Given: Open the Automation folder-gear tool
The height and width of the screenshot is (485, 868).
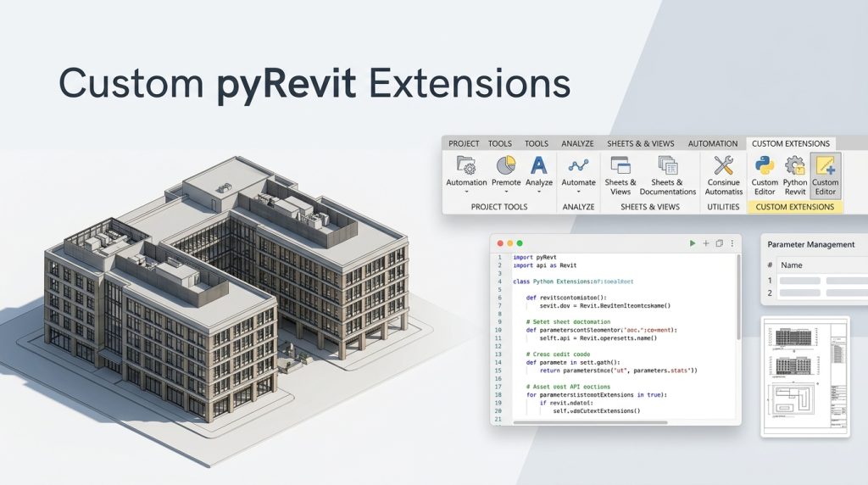Looking at the screenshot, I should click(x=466, y=165).
